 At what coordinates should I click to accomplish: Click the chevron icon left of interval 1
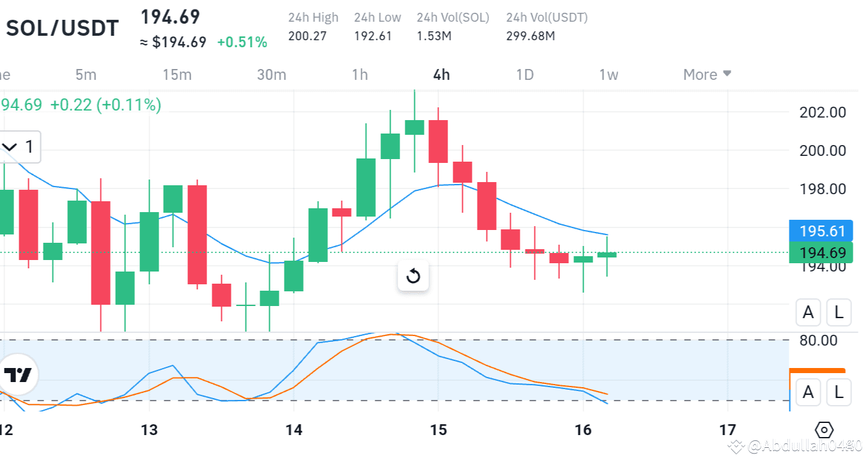[x=9, y=146]
